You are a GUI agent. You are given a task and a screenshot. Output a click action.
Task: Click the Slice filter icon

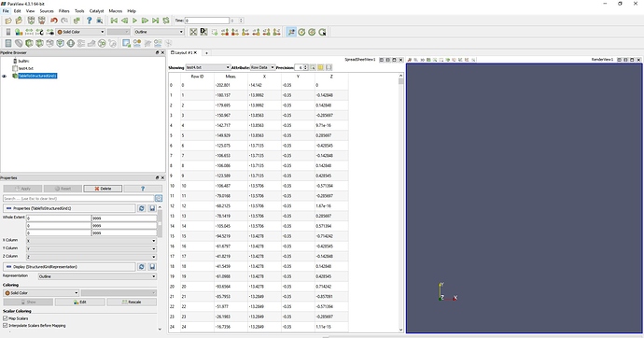[x=39, y=43]
